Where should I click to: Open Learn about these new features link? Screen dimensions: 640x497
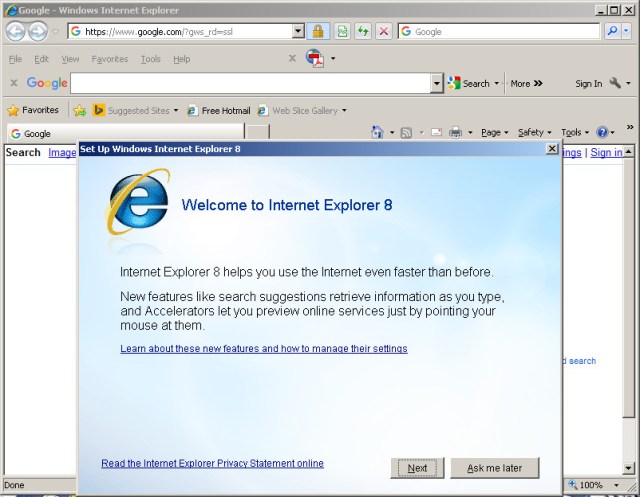coord(264,348)
